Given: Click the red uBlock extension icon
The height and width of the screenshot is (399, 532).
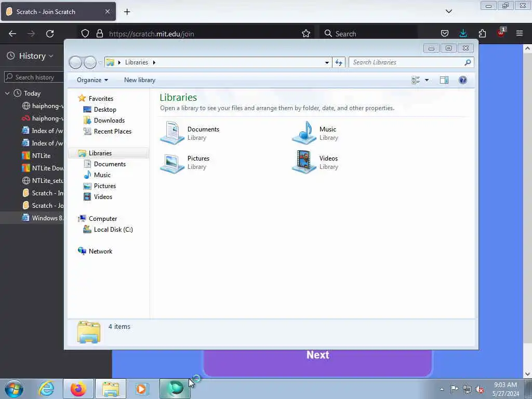Looking at the screenshot, I should tap(501, 33).
